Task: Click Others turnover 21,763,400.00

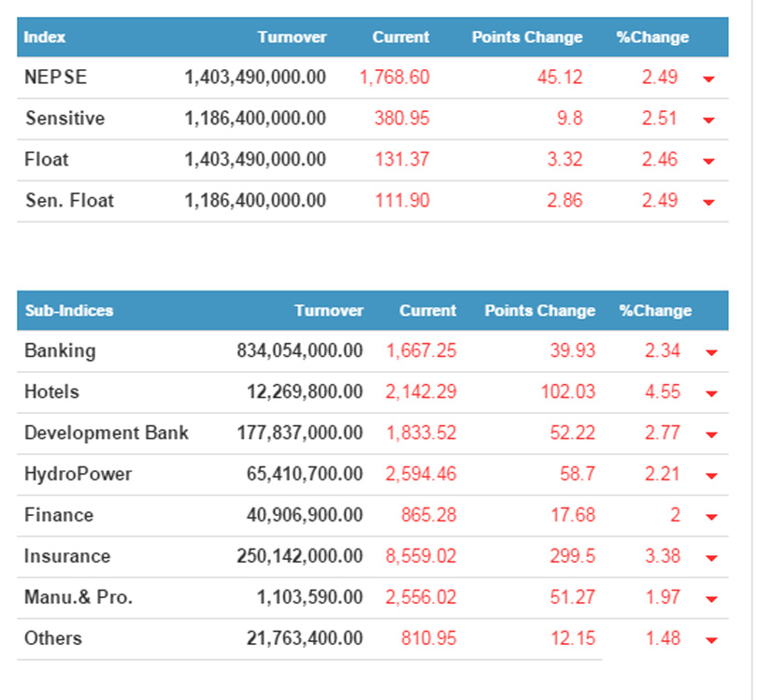Action: click(x=305, y=638)
